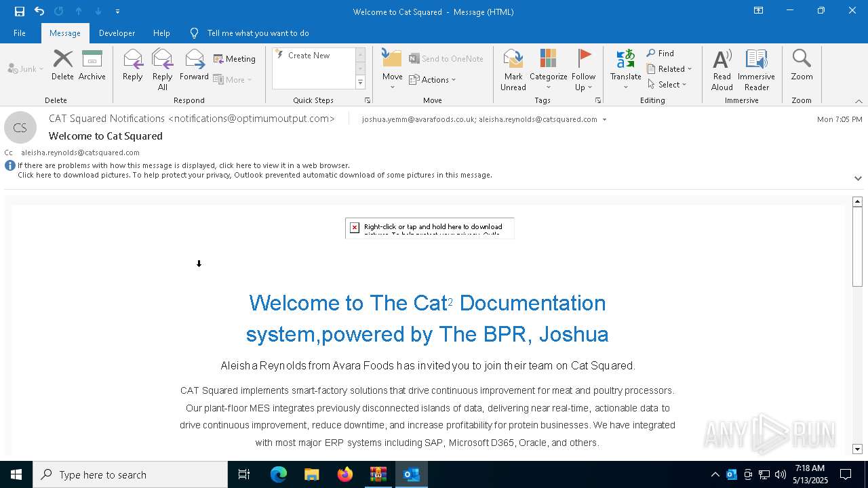The width and height of the screenshot is (868, 488).
Task: Open the Zoom dialog
Action: [802, 65]
